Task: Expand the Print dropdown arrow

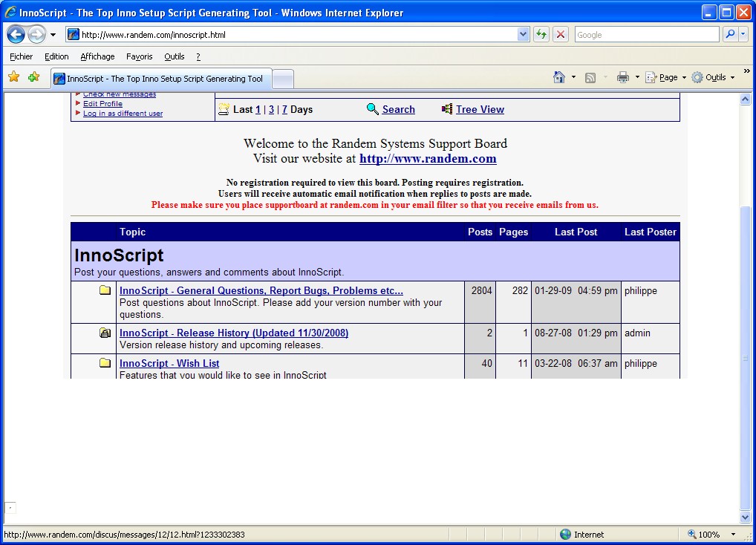Action: tap(637, 77)
